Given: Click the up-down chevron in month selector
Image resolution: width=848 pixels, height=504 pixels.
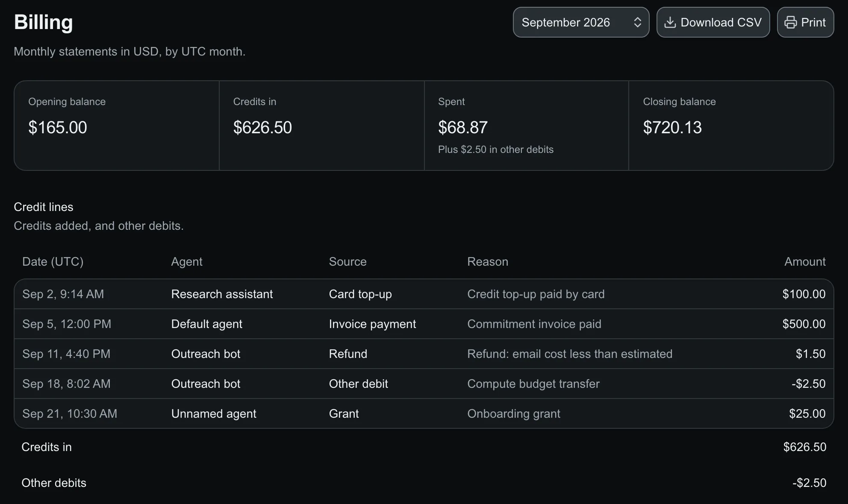Looking at the screenshot, I should (637, 22).
